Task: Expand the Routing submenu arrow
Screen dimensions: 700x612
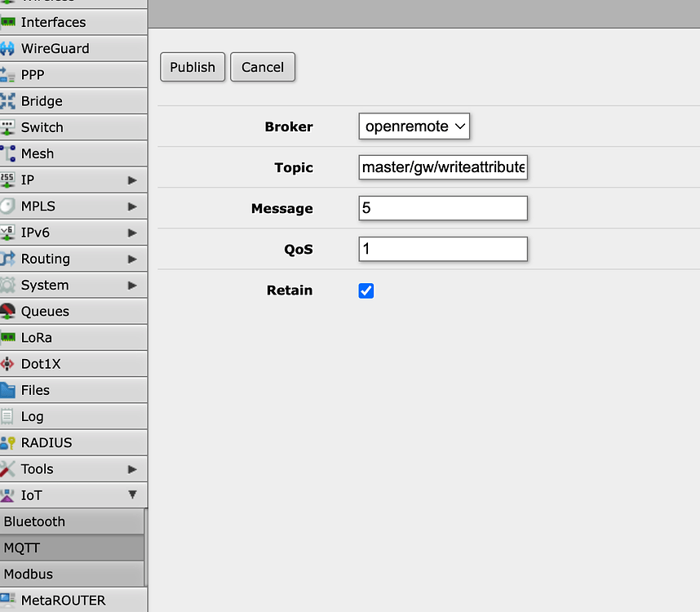Action: pyautogui.click(x=132, y=259)
